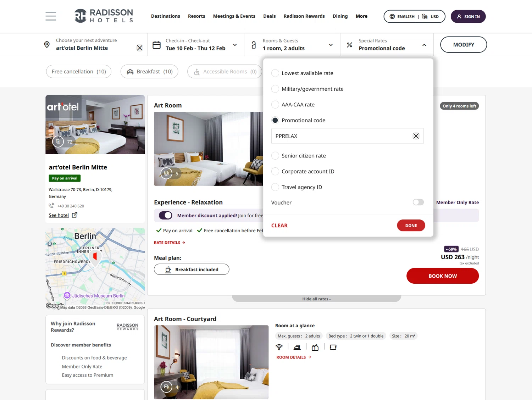
Task: Open the English / USD language and currency selector
Action: tap(414, 16)
